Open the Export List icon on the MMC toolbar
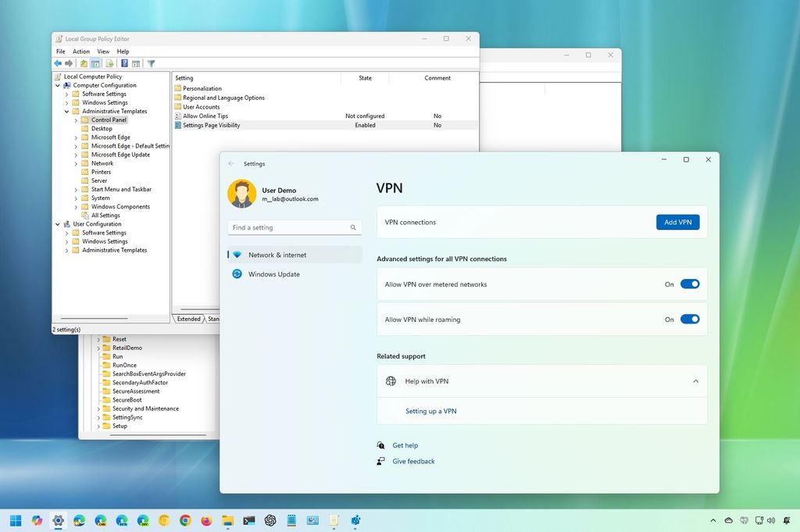This screenshot has width=800, height=532. [x=110, y=63]
